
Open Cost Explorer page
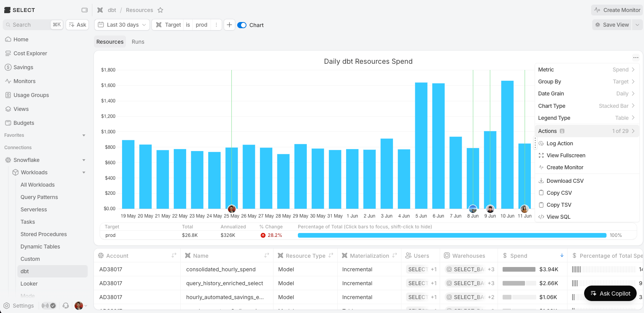30,53
